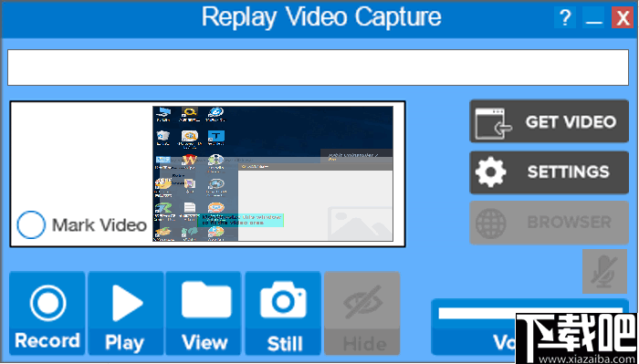Open recordings folder with View button
This screenshot has width=639, height=364.
coord(204,313)
